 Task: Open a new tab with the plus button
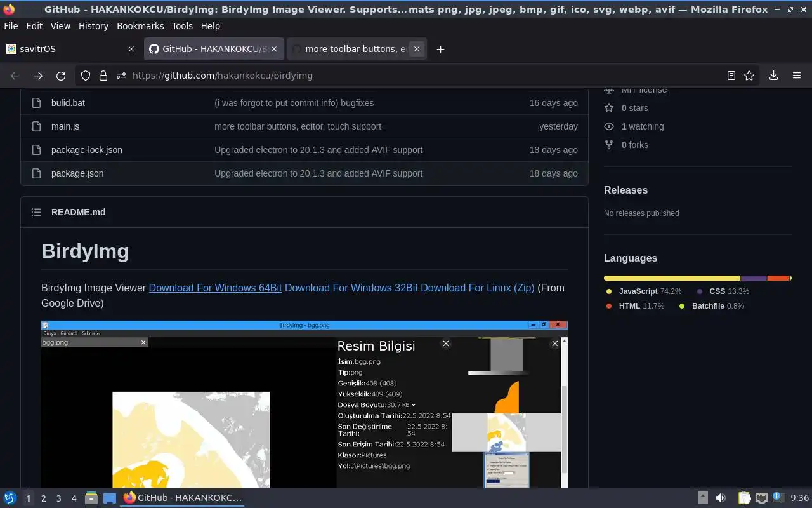click(440, 49)
